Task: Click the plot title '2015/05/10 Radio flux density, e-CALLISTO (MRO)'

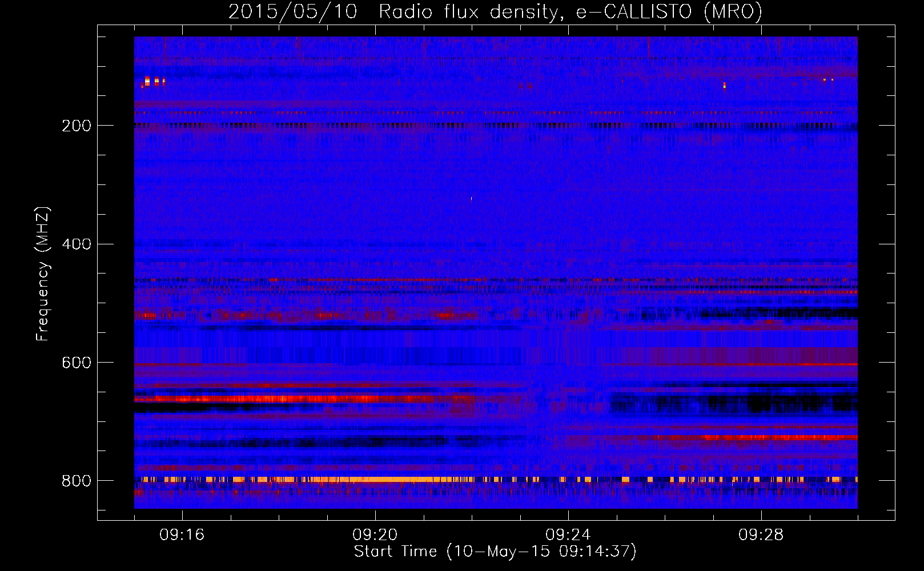Action: (x=495, y=11)
